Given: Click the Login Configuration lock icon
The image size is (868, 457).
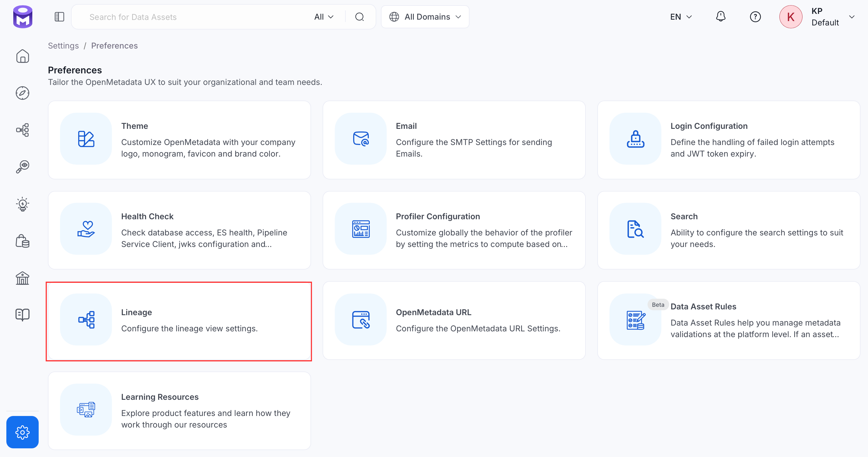Looking at the screenshot, I should [635, 139].
